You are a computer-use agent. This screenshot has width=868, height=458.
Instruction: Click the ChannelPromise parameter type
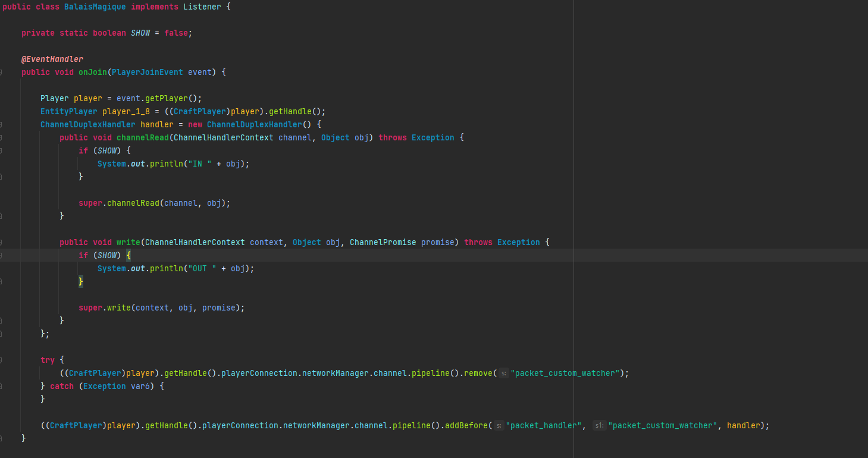pos(383,242)
